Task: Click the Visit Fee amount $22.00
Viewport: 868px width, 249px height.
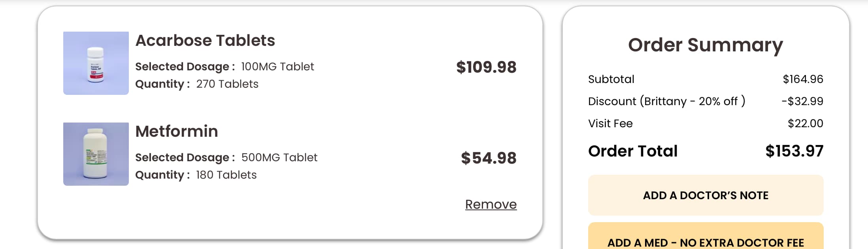Action: point(805,123)
